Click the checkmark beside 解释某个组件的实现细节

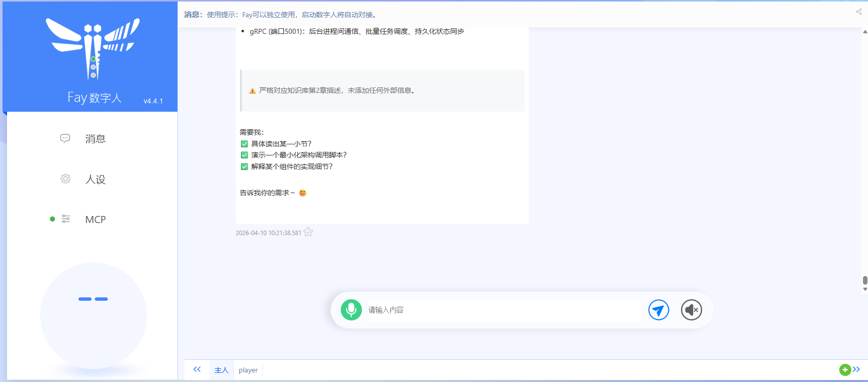(x=244, y=167)
